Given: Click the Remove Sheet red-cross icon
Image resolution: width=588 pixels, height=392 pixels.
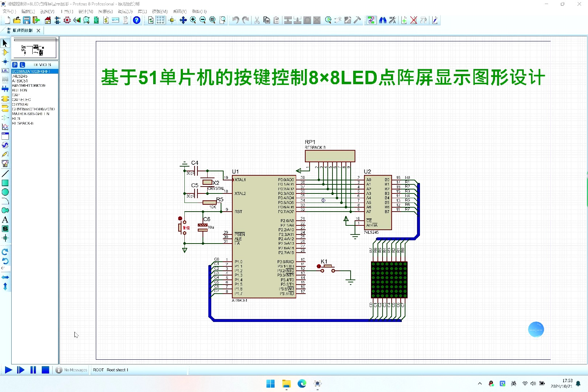Looking at the screenshot, I should click(x=414, y=20).
